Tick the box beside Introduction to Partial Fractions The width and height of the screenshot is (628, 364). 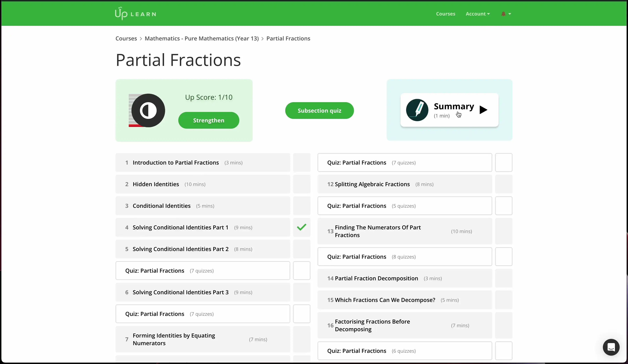pos(302,163)
